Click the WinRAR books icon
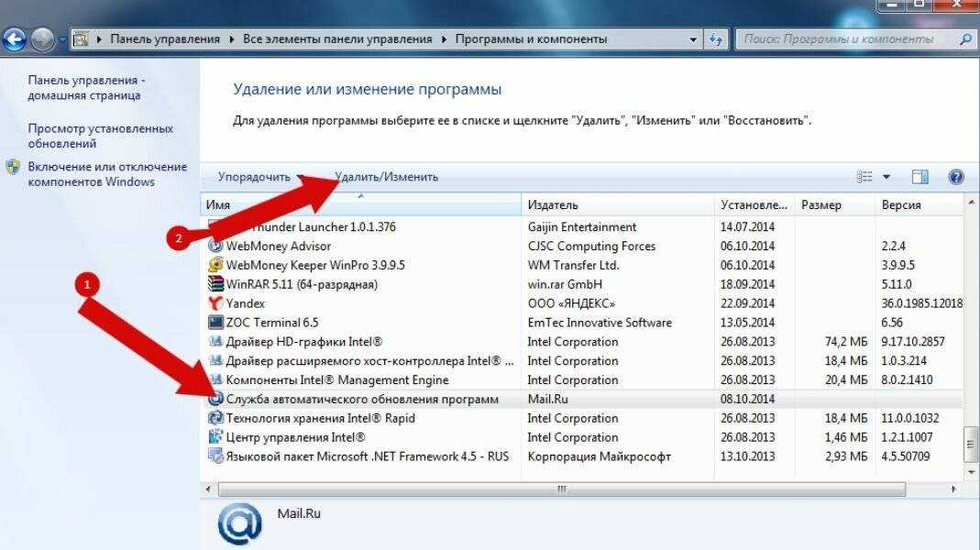980x550 pixels. coord(215,284)
